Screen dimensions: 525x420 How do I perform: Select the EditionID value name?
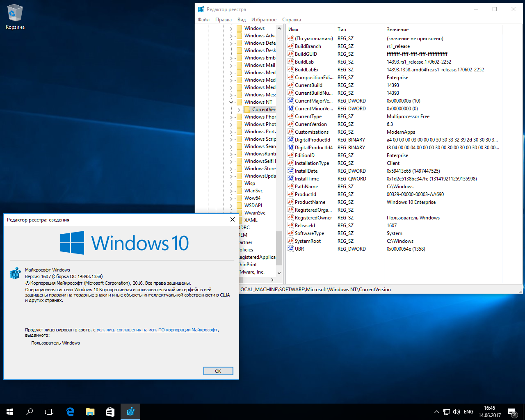[x=305, y=155]
